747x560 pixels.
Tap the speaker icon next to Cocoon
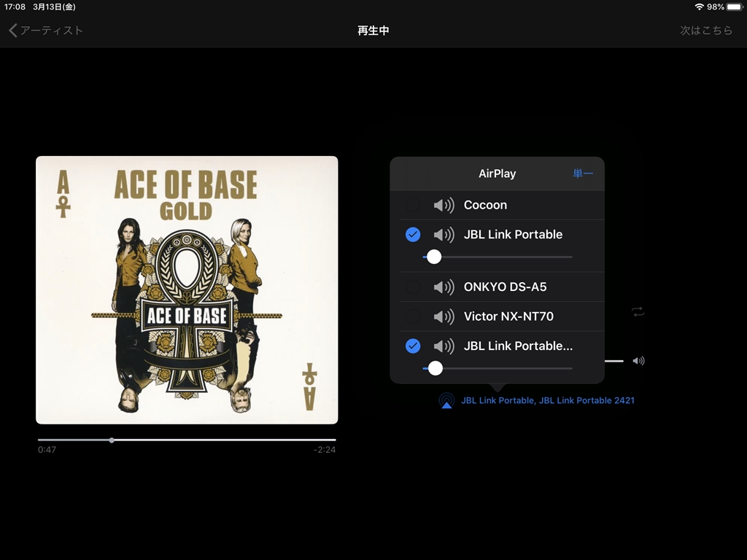coord(444,205)
